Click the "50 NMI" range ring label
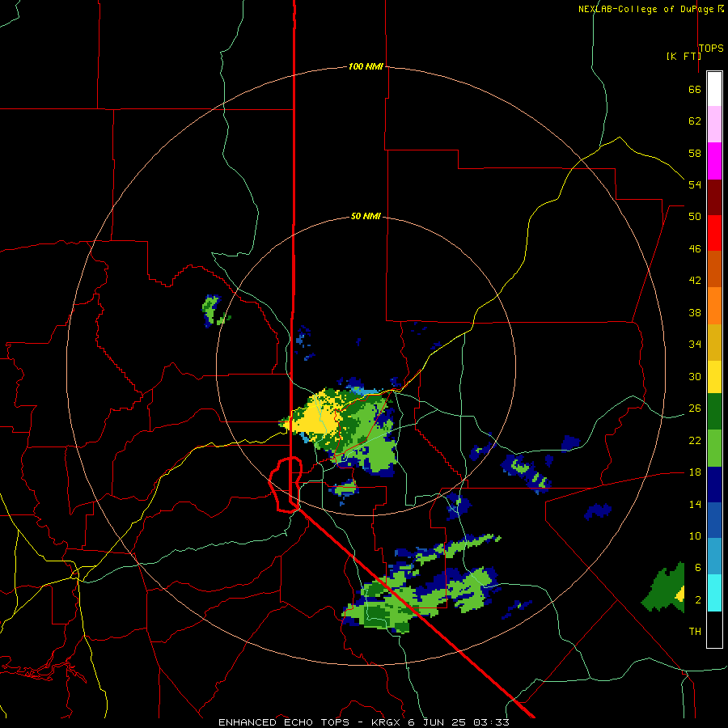This screenshot has height=728, width=728. coord(366,216)
